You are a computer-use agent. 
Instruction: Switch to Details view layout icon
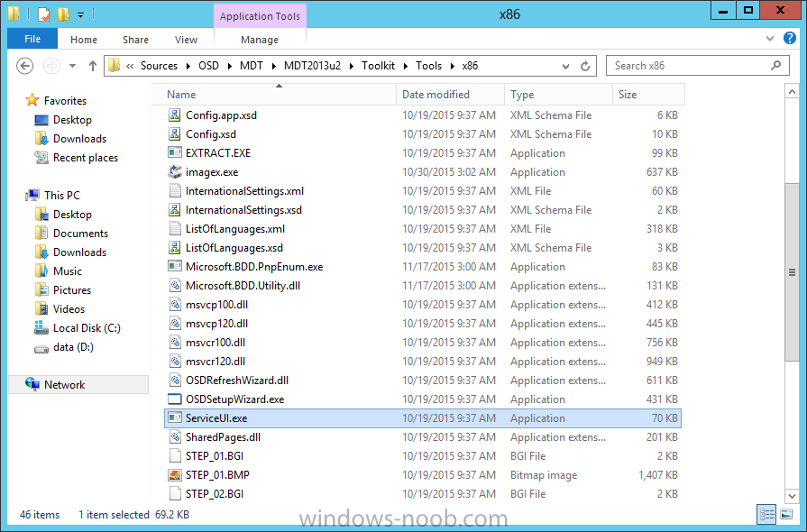click(x=766, y=514)
